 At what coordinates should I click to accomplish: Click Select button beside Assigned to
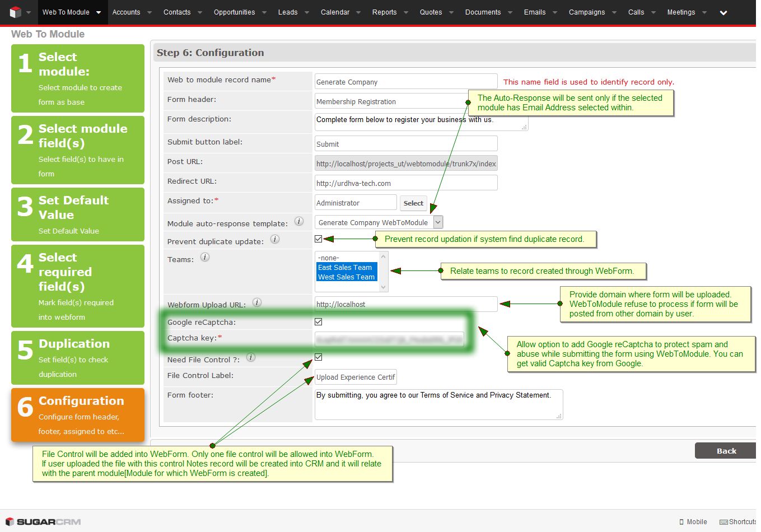point(413,203)
